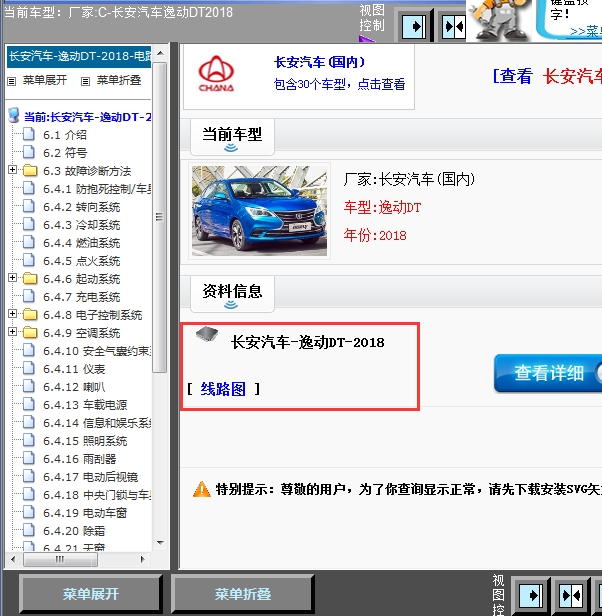Click the blue 查看详细 button
The height and width of the screenshot is (616, 602).
point(548,373)
